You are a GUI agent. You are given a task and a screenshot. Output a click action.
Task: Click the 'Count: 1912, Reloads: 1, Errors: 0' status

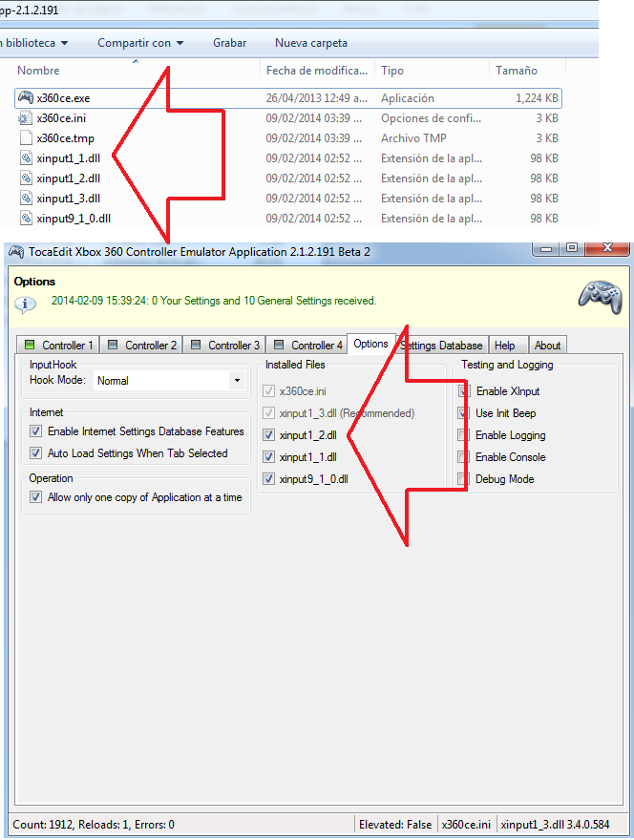tap(94, 825)
